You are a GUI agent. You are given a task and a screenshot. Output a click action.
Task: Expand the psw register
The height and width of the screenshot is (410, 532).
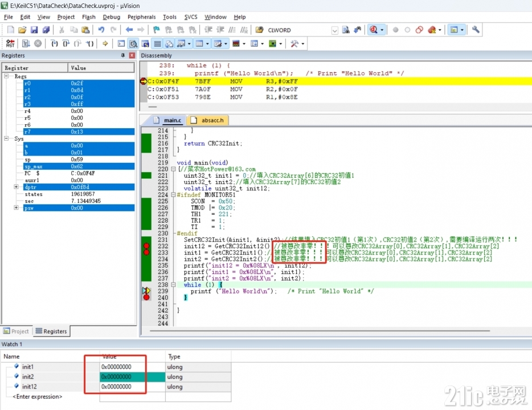(16, 207)
